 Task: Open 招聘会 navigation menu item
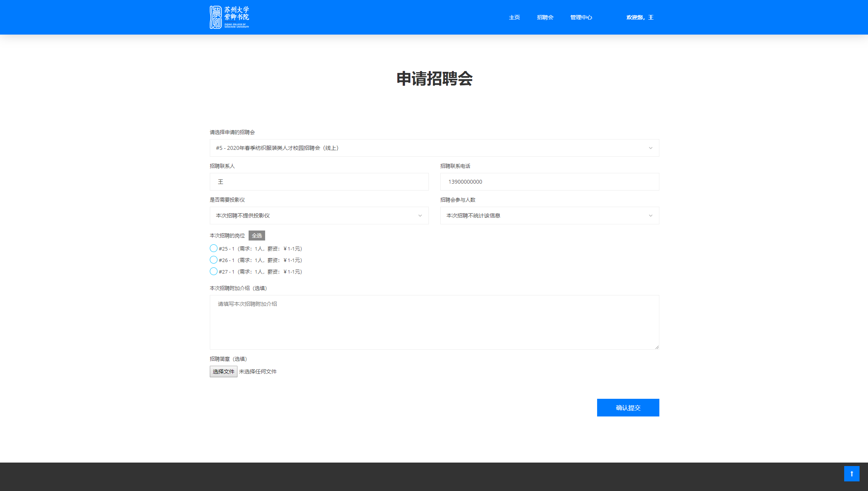(545, 18)
